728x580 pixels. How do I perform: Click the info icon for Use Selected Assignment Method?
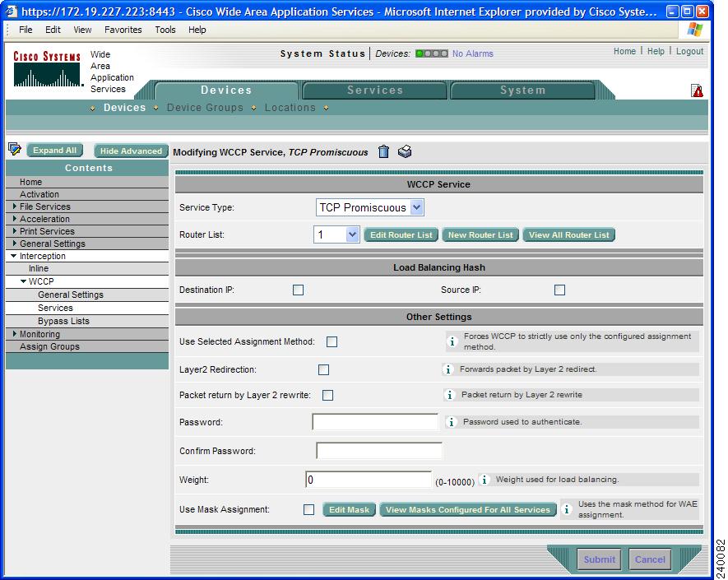tap(452, 341)
